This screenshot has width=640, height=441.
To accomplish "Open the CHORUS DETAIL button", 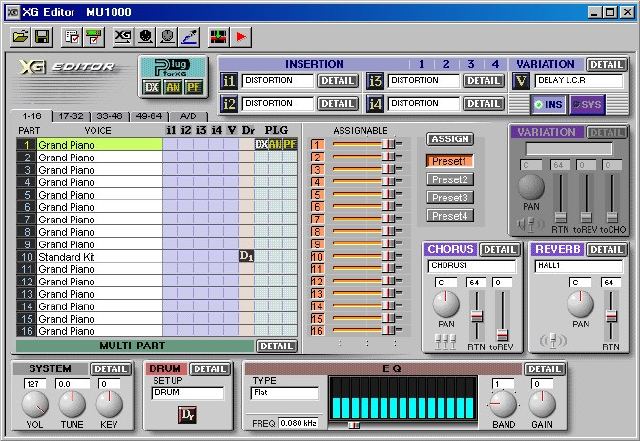I will 500,249.
